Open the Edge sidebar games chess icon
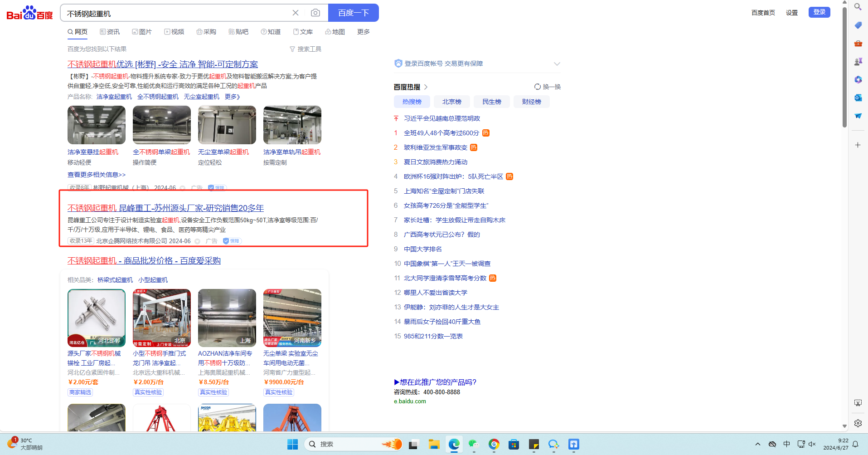868x455 pixels. [858, 62]
